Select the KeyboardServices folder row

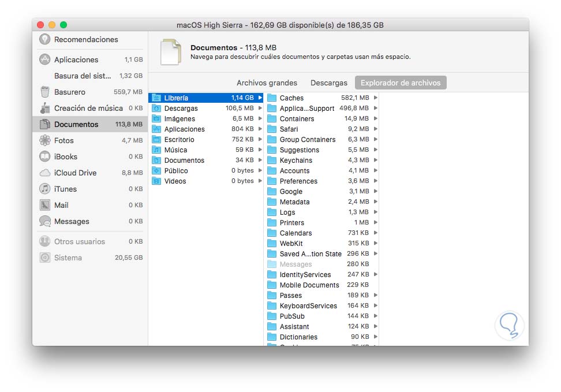coord(322,305)
